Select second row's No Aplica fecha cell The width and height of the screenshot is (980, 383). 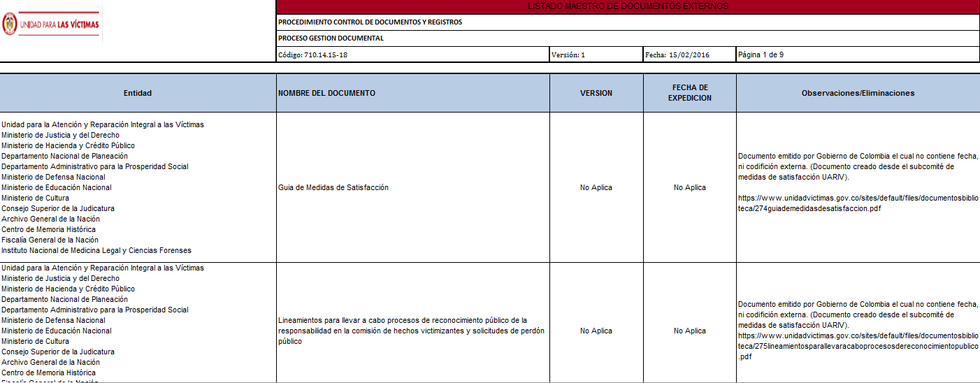(690, 331)
